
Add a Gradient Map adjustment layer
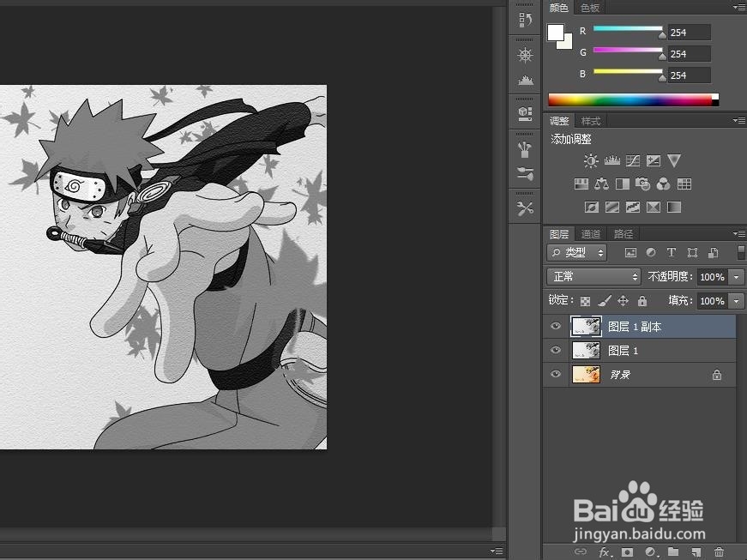tap(673, 208)
